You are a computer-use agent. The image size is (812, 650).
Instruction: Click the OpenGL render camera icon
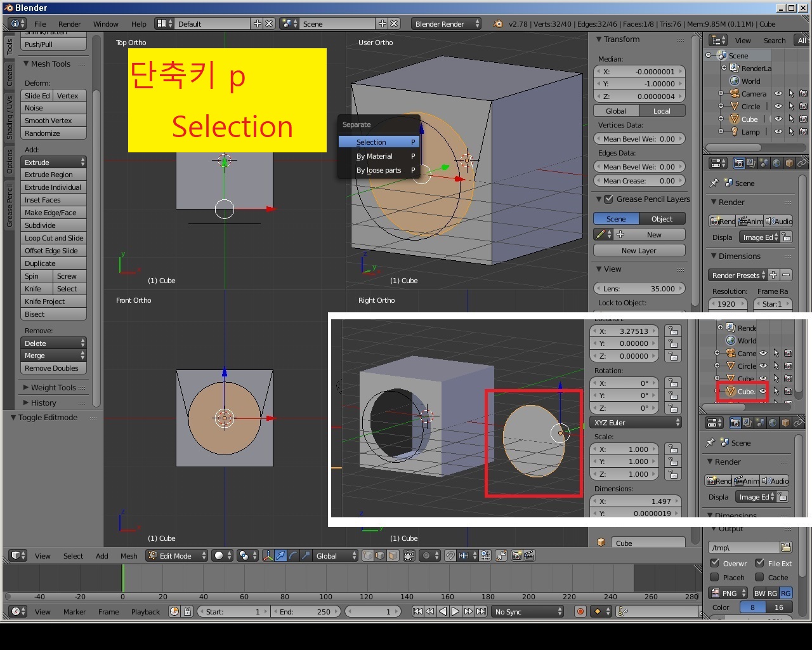click(516, 555)
